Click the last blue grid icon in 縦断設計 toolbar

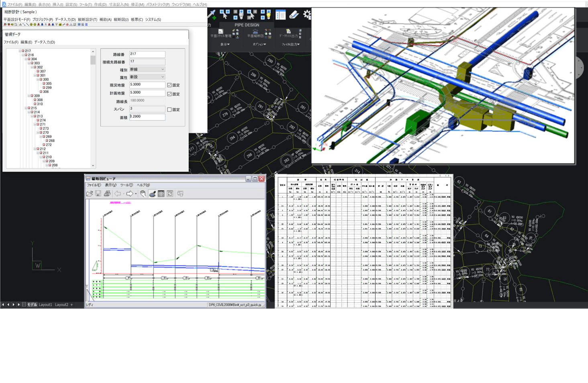[x=86, y=25]
